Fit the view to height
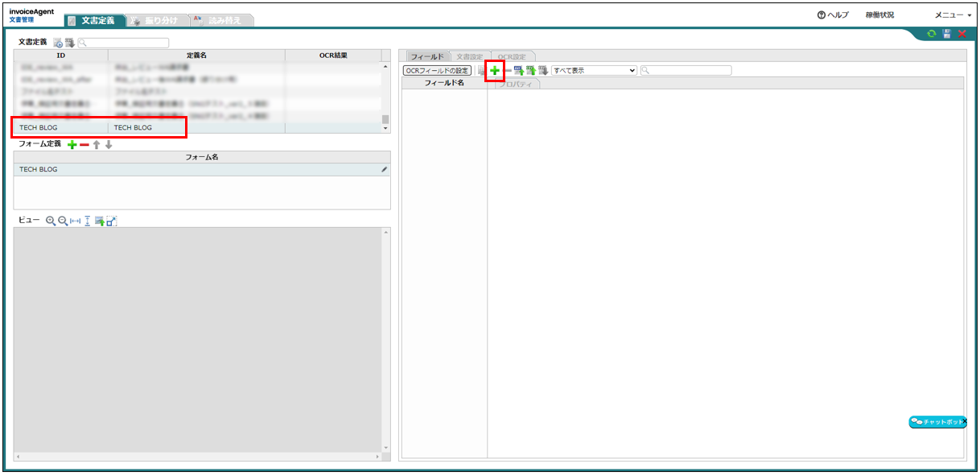 click(88, 220)
